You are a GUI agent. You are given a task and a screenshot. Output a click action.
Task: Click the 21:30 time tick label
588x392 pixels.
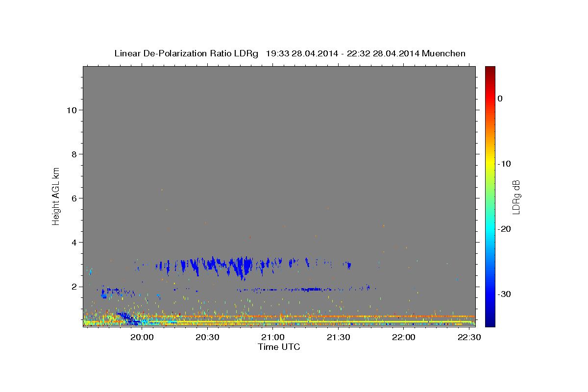pyautogui.click(x=338, y=338)
